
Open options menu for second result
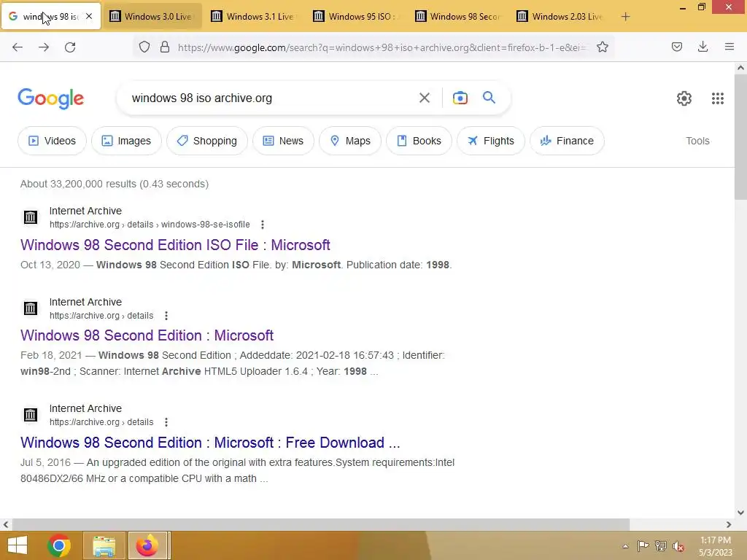(166, 316)
